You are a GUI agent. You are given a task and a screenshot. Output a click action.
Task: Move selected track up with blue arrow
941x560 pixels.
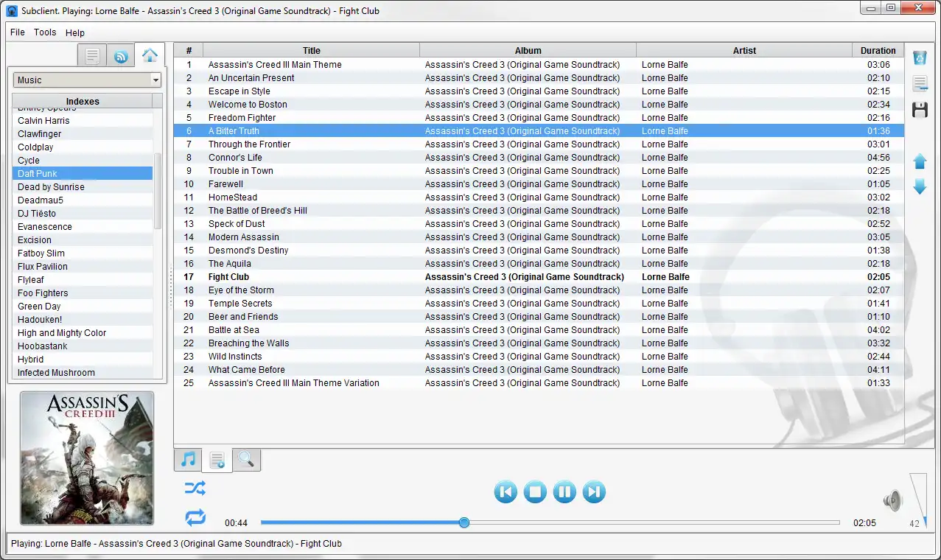pyautogui.click(x=920, y=161)
